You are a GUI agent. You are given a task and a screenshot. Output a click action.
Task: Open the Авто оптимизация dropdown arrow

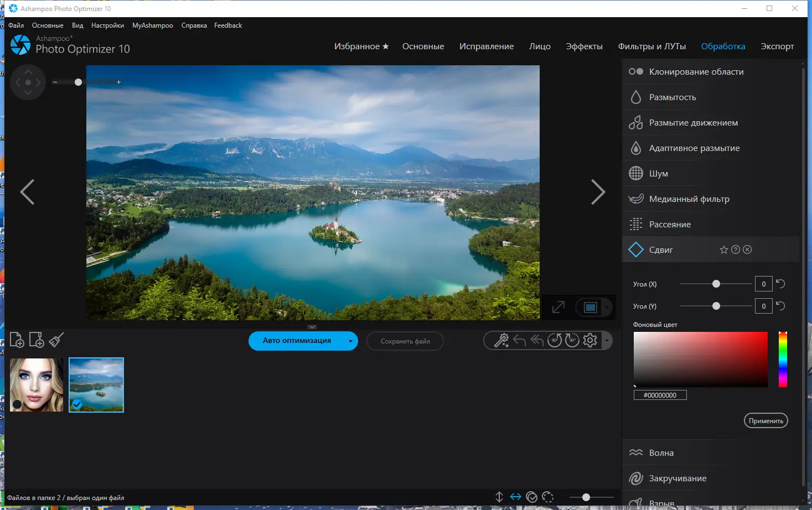pos(350,341)
